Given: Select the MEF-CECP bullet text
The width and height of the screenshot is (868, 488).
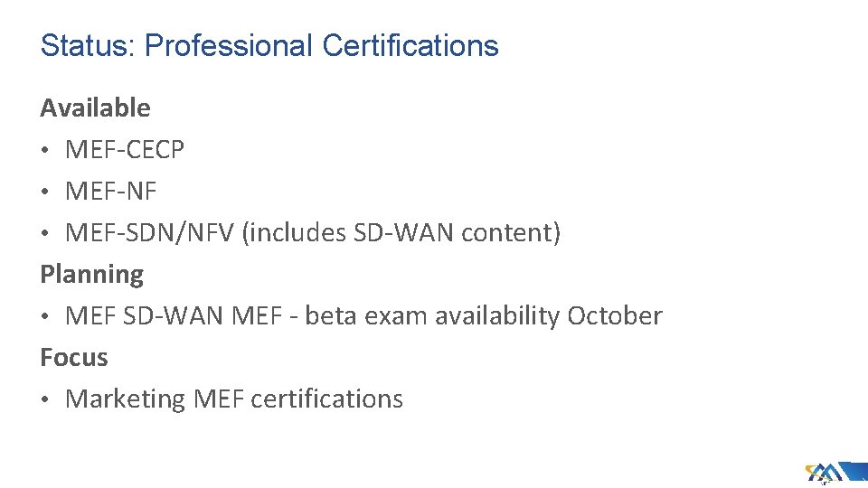Looking at the screenshot, I should click(x=125, y=149).
